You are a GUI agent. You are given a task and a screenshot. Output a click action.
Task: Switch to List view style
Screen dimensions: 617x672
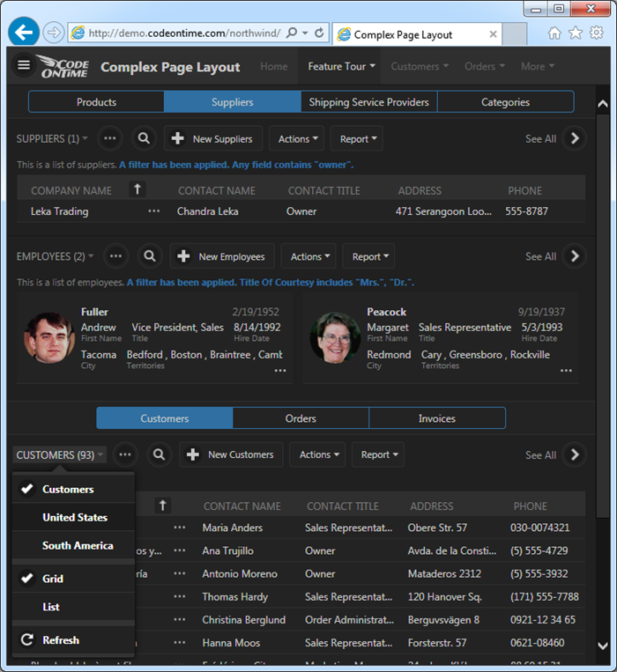[73, 607]
